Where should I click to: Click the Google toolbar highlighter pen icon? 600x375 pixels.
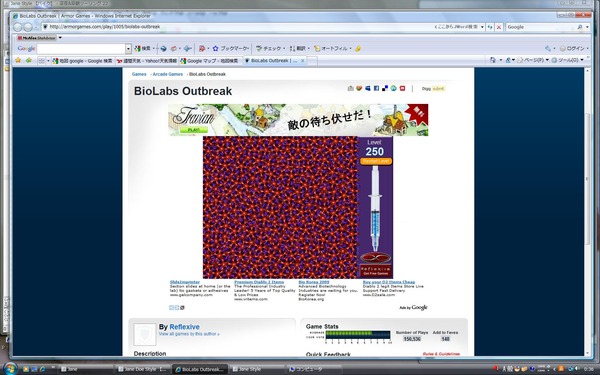[x=358, y=49]
